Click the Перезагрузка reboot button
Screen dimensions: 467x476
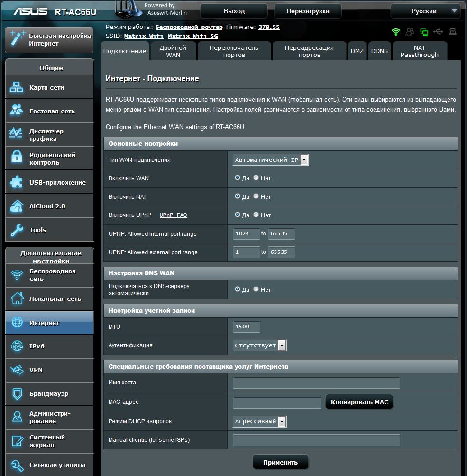(x=308, y=11)
